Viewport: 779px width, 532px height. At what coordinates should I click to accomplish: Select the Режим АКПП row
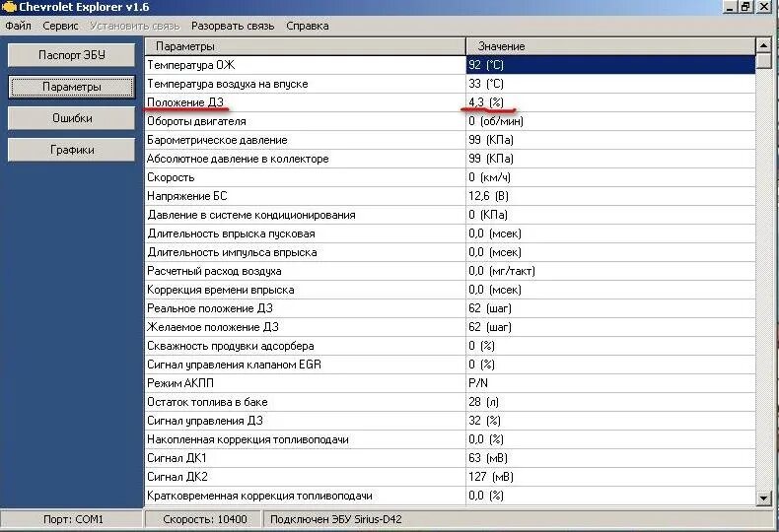click(x=450, y=383)
